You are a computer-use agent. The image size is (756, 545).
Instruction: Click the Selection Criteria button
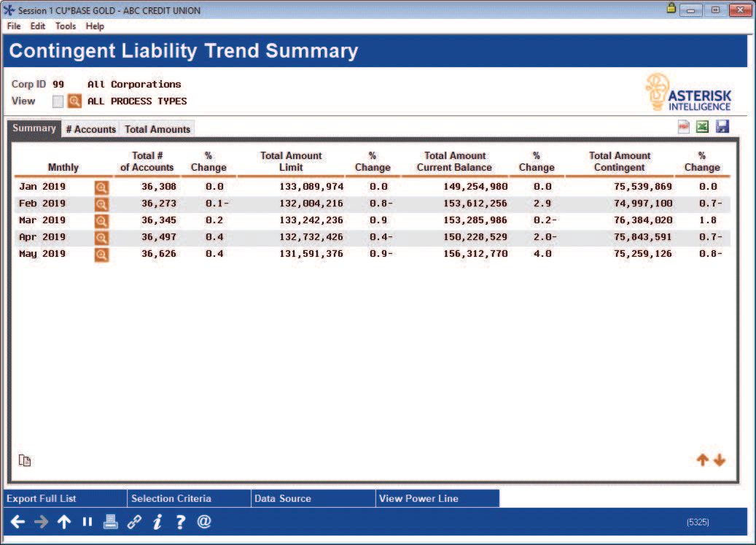point(189,499)
